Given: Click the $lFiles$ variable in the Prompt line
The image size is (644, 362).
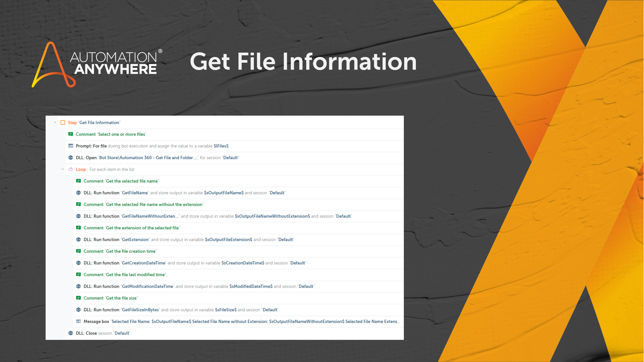Looking at the screenshot, I should (x=221, y=146).
